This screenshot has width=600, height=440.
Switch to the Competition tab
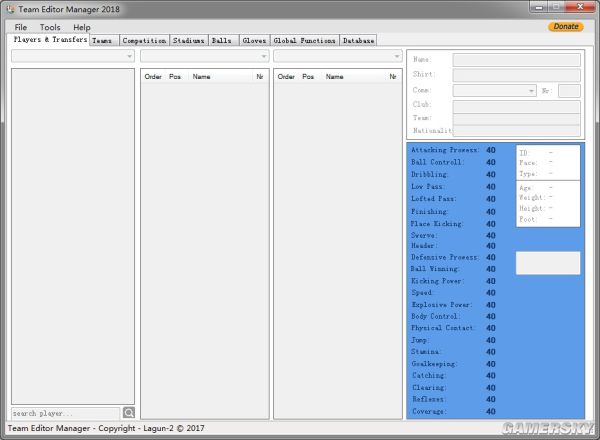[x=144, y=40]
